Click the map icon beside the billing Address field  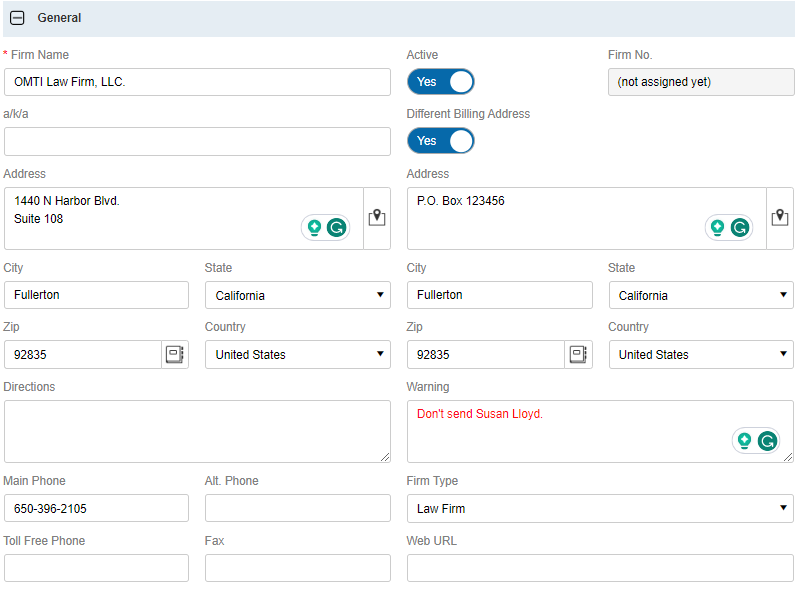[780, 218]
